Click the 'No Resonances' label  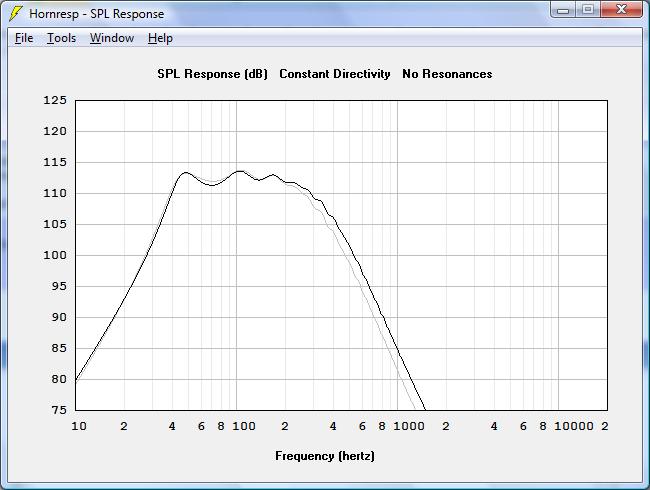447,74
